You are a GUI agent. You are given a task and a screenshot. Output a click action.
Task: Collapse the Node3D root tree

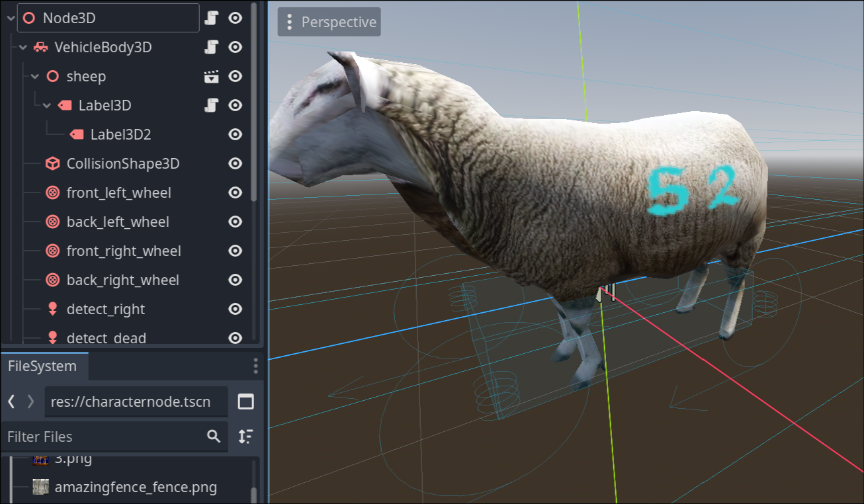pos(10,18)
